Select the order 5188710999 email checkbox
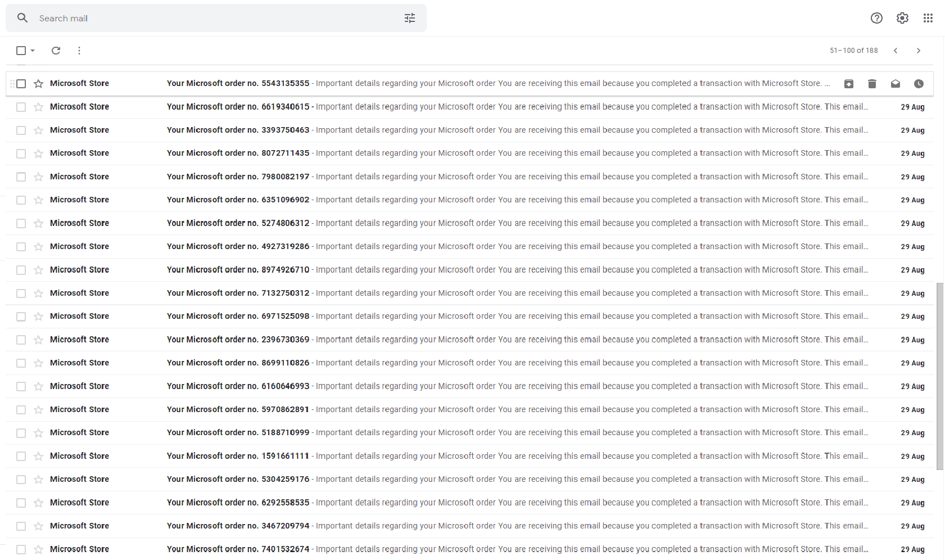 click(21, 433)
